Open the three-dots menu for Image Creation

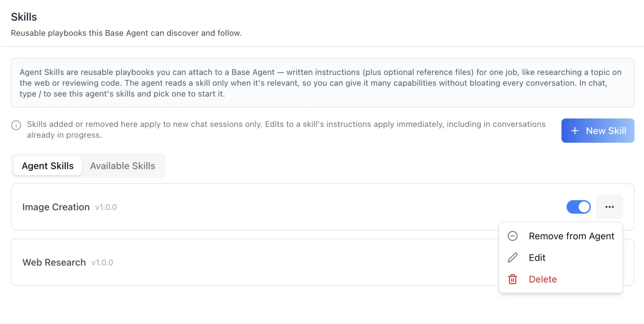tap(609, 207)
